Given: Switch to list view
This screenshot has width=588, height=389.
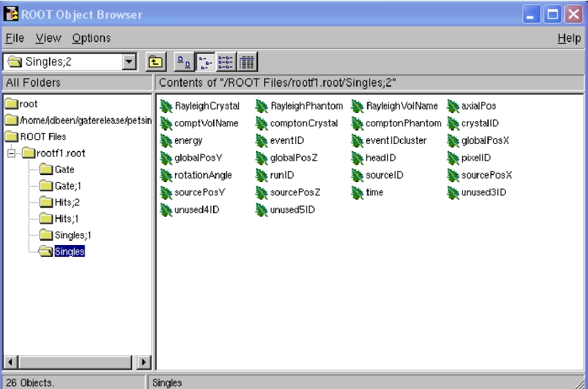Looking at the screenshot, I should click(226, 62).
